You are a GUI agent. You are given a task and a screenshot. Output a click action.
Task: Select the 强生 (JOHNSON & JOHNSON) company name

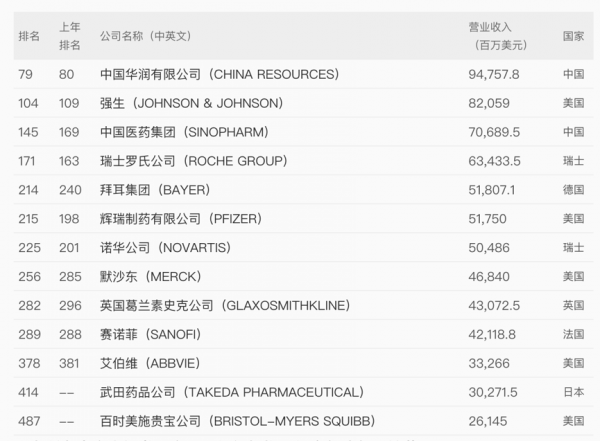click(x=192, y=103)
